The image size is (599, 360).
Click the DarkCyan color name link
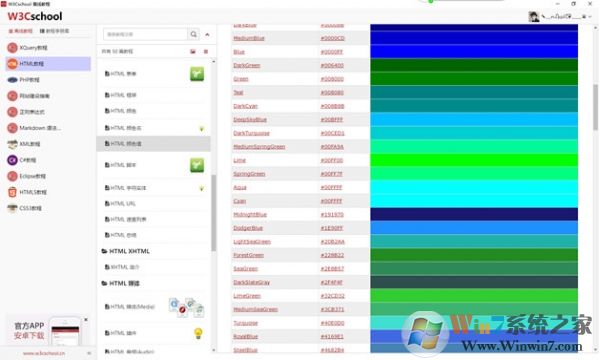coord(246,106)
